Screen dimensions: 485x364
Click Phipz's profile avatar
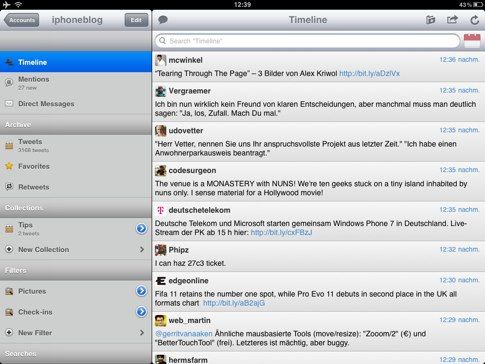pos(160,250)
